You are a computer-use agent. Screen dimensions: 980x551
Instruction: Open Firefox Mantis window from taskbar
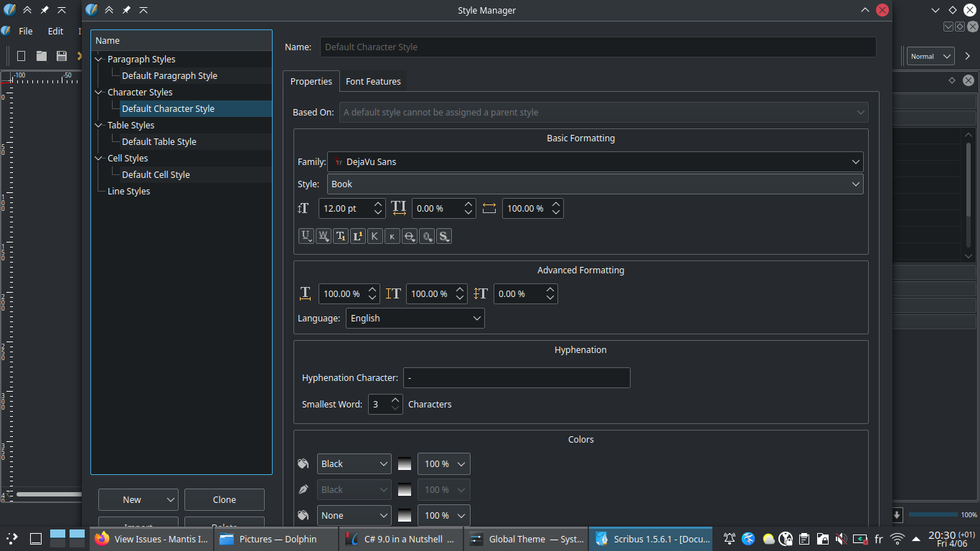coord(151,539)
